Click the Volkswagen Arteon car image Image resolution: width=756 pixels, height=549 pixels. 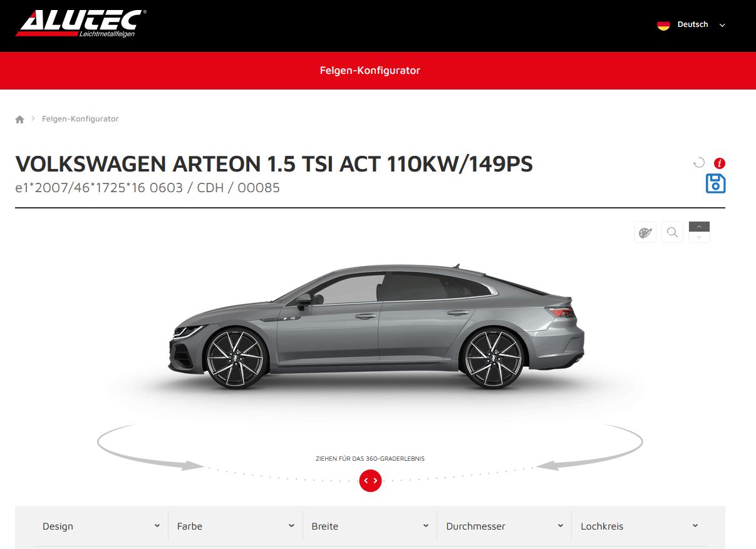tap(376, 327)
